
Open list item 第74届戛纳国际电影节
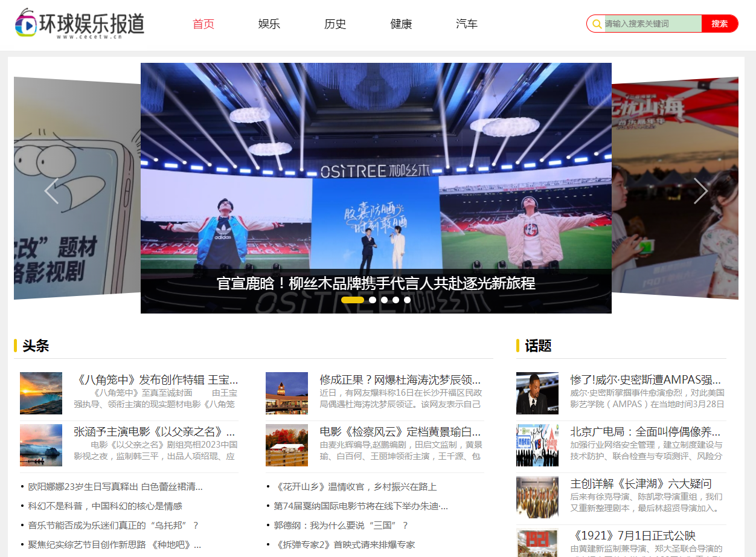point(361,506)
